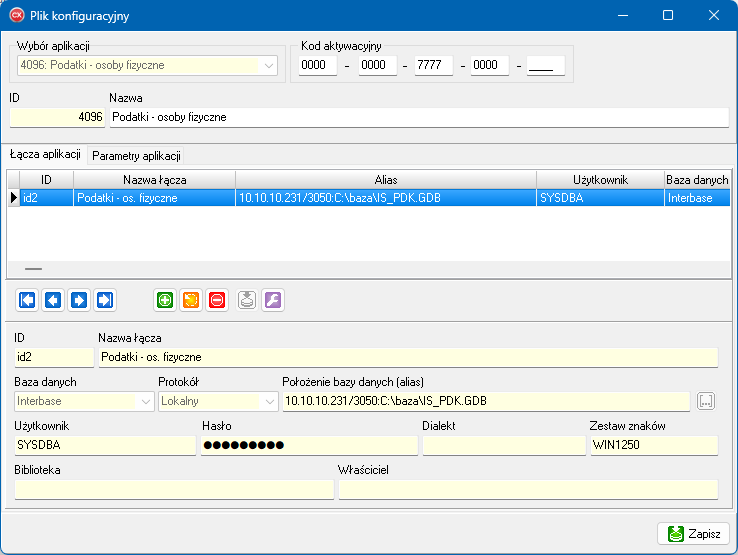Go to first record in navigator
Viewport: 738px width, 555px height.
click(27, 300)
